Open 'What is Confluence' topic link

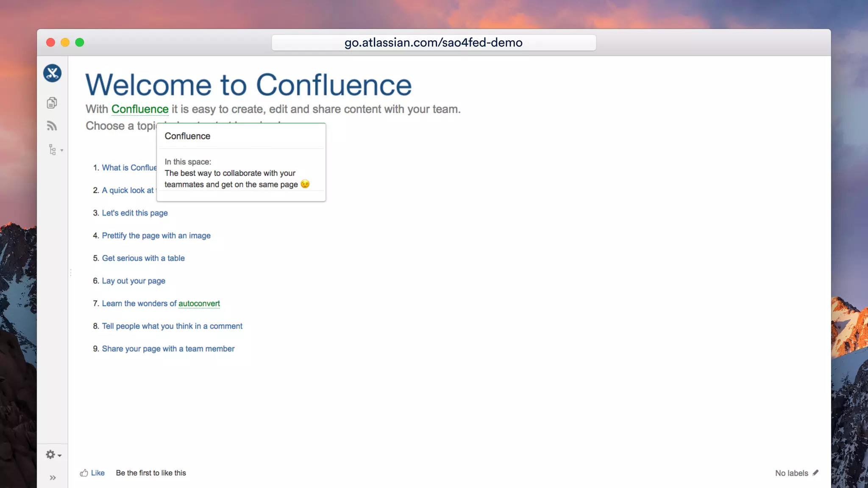tap(129, 168)
